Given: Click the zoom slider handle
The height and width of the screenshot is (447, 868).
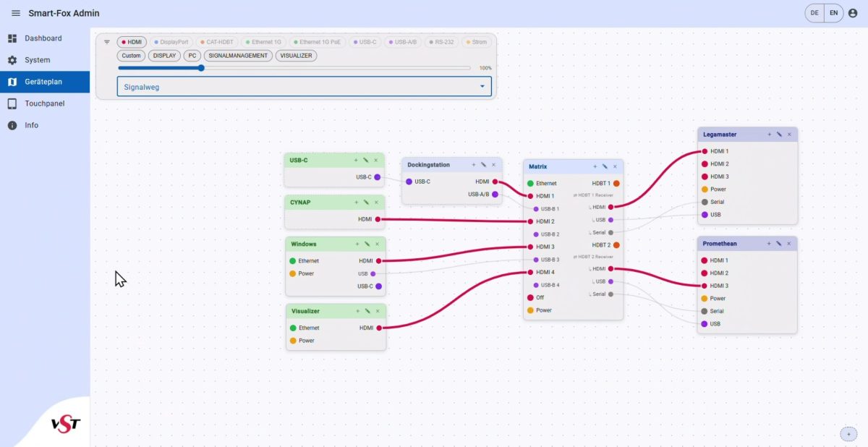Looking at the screenshot, I should (201, 68).
